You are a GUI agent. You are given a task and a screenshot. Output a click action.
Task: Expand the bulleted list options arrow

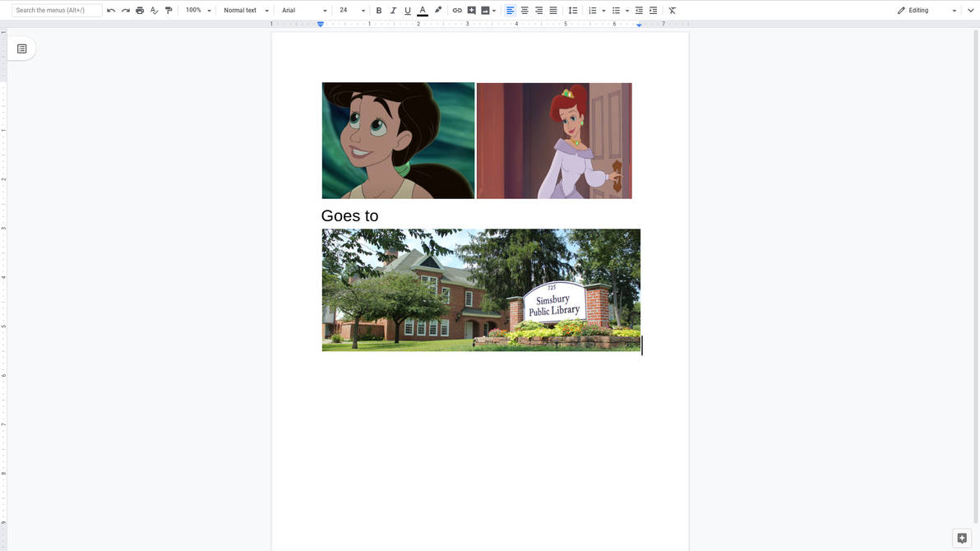pos(626,11)
